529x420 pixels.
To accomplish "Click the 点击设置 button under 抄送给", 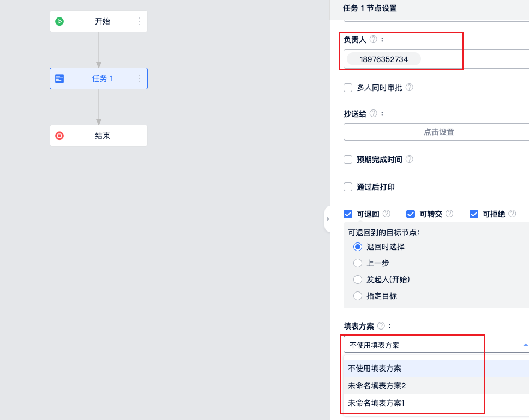I will (x=438, y=132).
